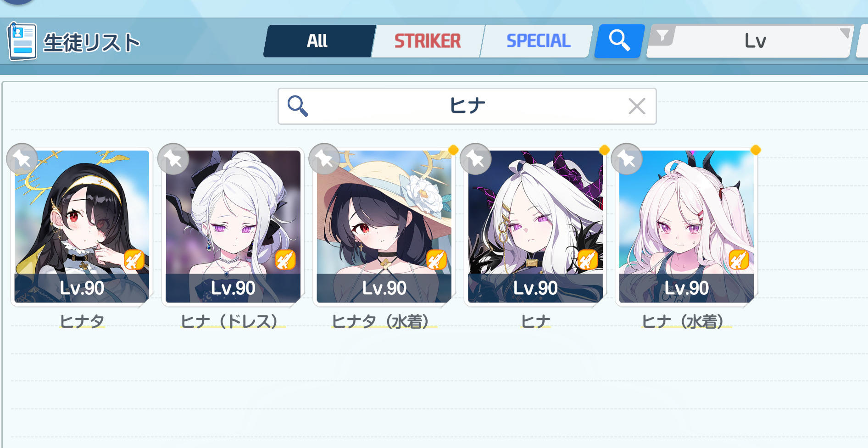
Task: Switch to the SPECIAL tab
Action: click(538, 41)
